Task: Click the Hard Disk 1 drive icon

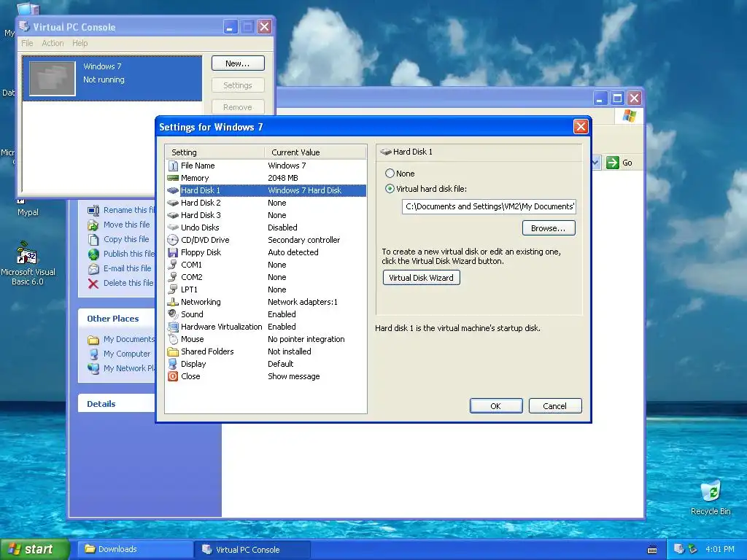Action: click(173, 190)
